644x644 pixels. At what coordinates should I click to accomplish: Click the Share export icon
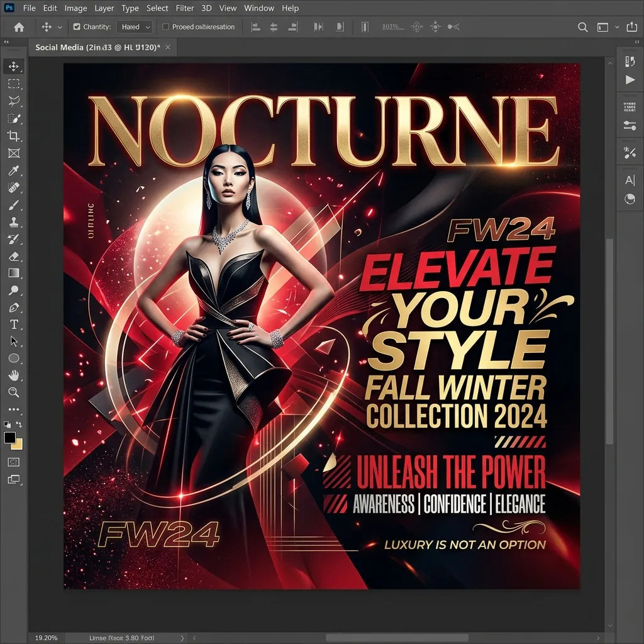click(631, 26)
